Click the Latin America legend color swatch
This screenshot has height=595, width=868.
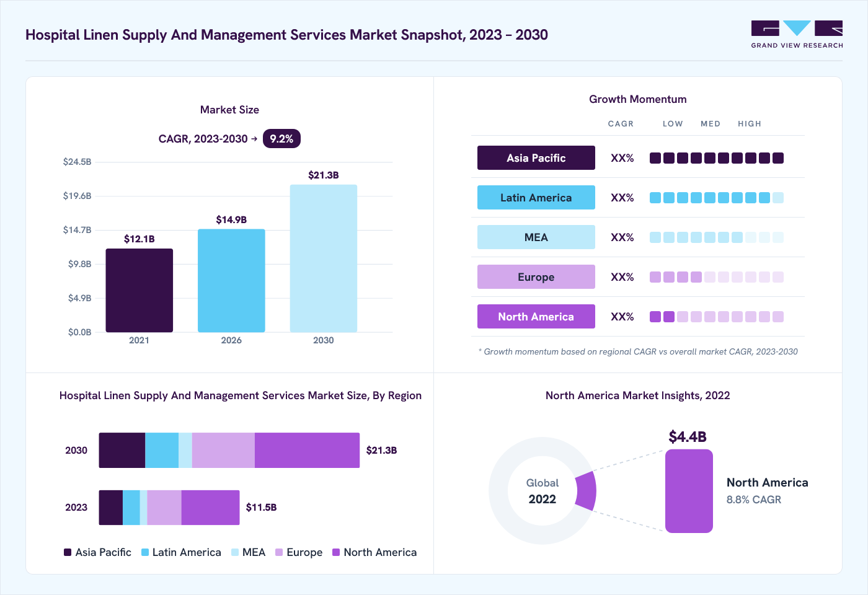145,552
